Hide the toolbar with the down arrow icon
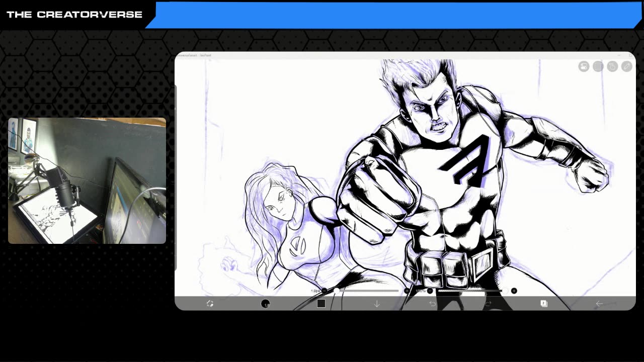Screen dimensions: 644x362 click(x=377, y=304)
